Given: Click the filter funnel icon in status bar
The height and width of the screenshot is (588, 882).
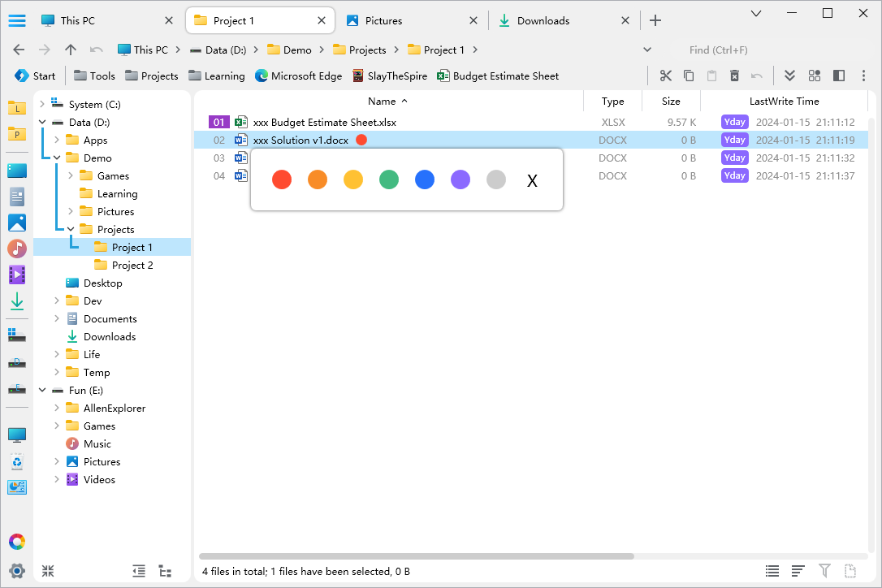Looking at the screenshot, I should pyautogui.click(x=824, y=571).
